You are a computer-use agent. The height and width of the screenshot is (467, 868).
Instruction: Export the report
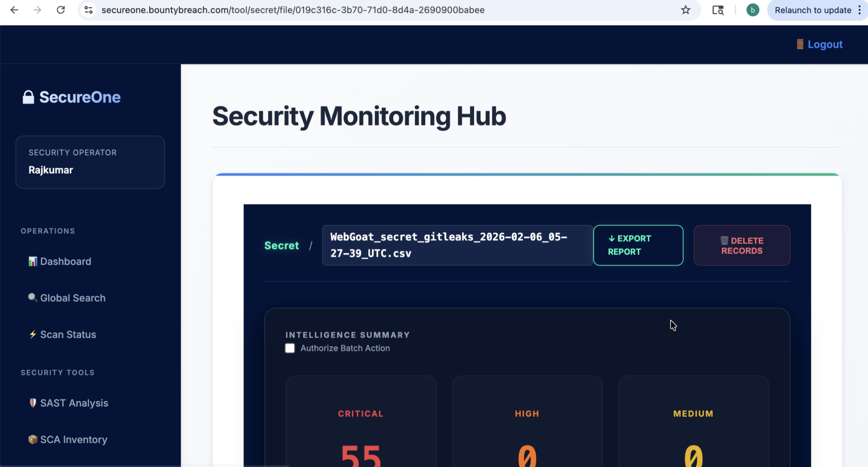[x=638, y=245]
